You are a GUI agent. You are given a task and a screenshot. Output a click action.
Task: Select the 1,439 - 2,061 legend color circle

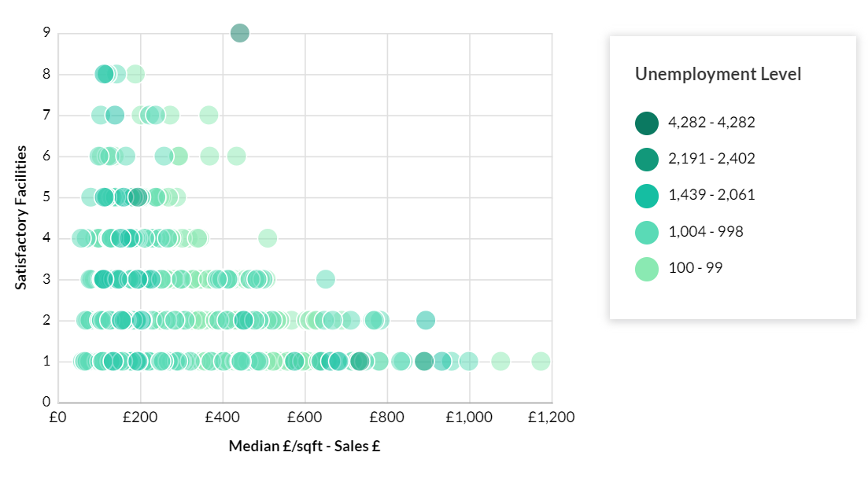click(647, 195)
